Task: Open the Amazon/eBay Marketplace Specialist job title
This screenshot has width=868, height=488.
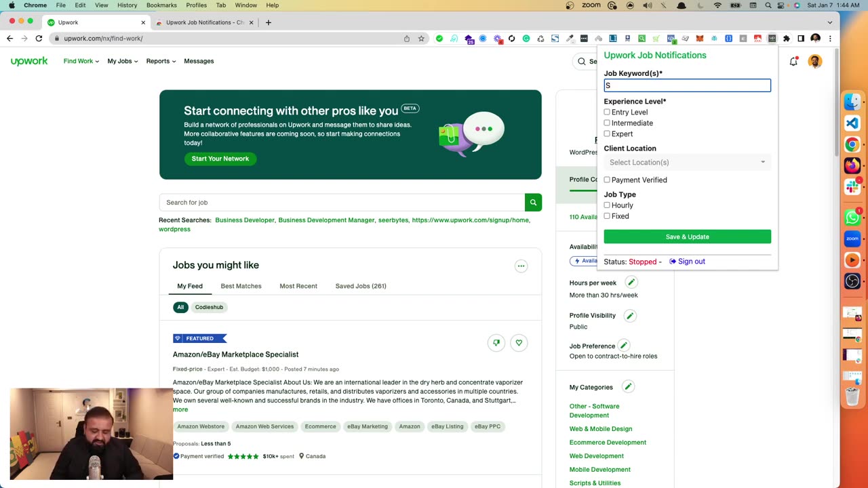Action: [x=235, y=354]
